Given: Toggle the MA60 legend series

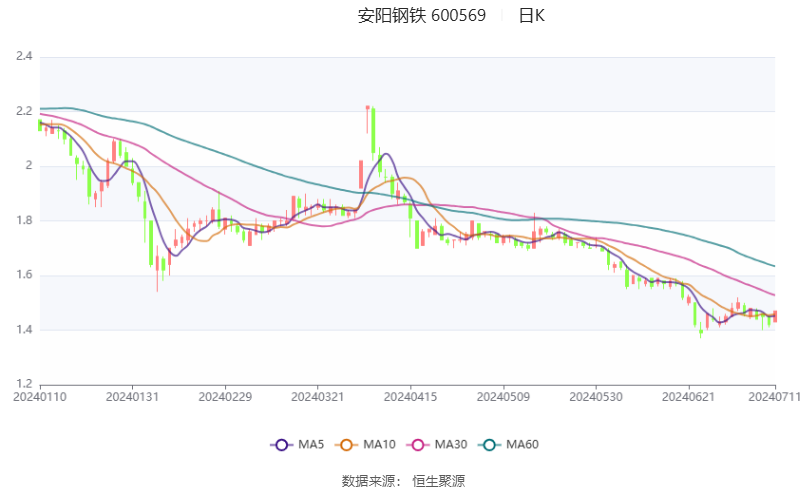Looking at the screenshot, I should coord(508,445).
